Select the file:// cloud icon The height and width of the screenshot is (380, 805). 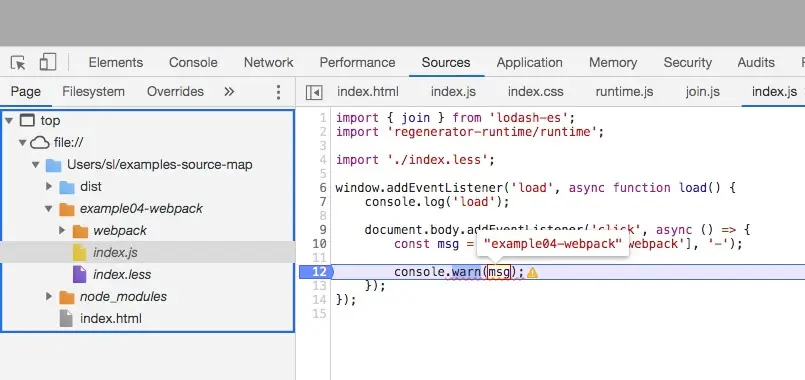click(40, 143)
